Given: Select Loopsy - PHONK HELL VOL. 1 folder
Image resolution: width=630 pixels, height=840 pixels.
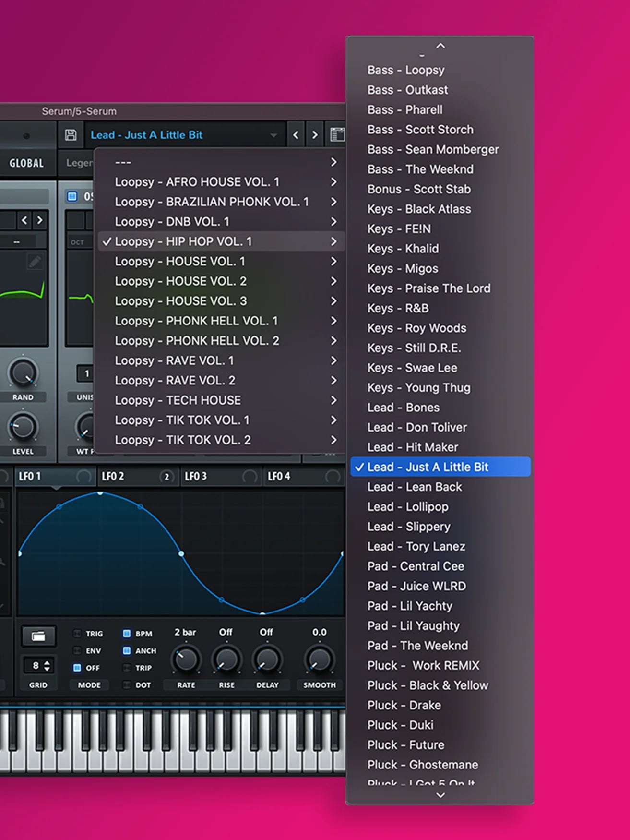Looking at the screenshot, I should [221, 321].
